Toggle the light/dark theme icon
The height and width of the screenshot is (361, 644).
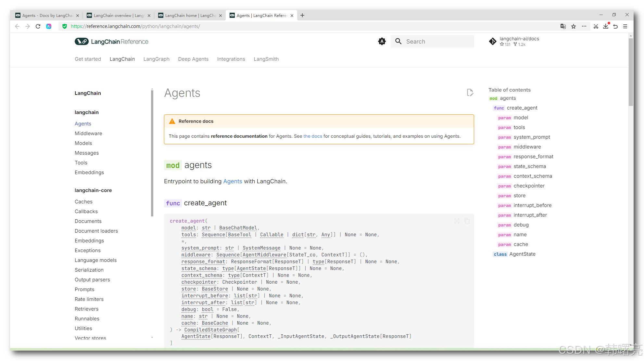click(x=382, y=42)
